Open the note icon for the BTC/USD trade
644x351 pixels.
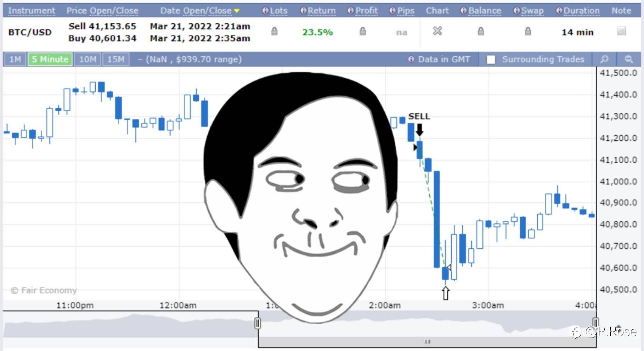pos(621,31)
